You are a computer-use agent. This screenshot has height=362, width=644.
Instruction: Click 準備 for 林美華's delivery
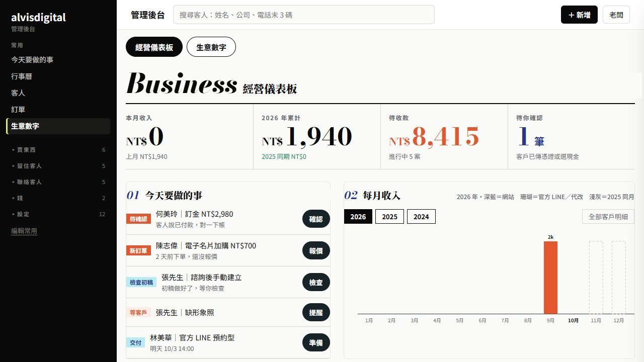coord(316,343)
